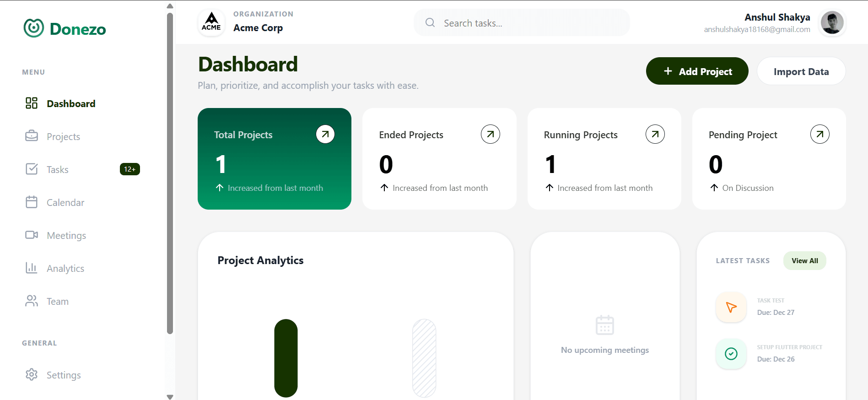The height and width of the screenshot is (400, 868).
Task: Open Anshul Shakya profile picture
Action: (832, 22)
